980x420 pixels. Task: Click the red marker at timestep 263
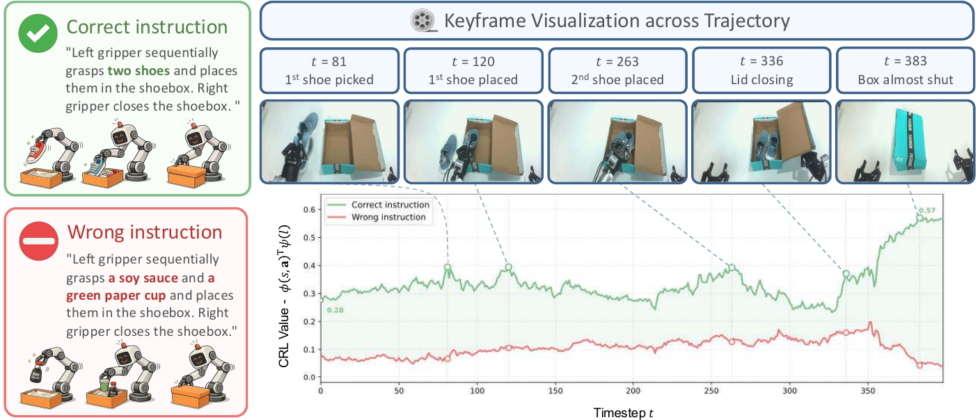pyautogui.click(x=732, y=341)
